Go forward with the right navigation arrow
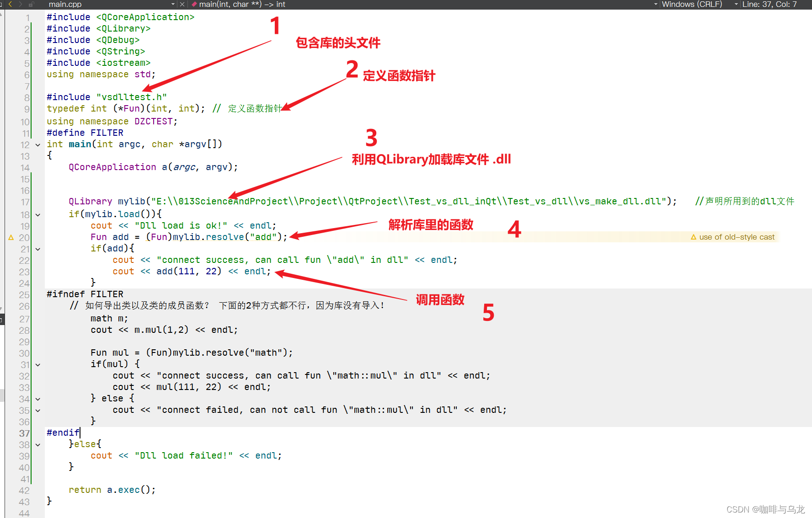This screenshot has height=518, width=812. 20,4
